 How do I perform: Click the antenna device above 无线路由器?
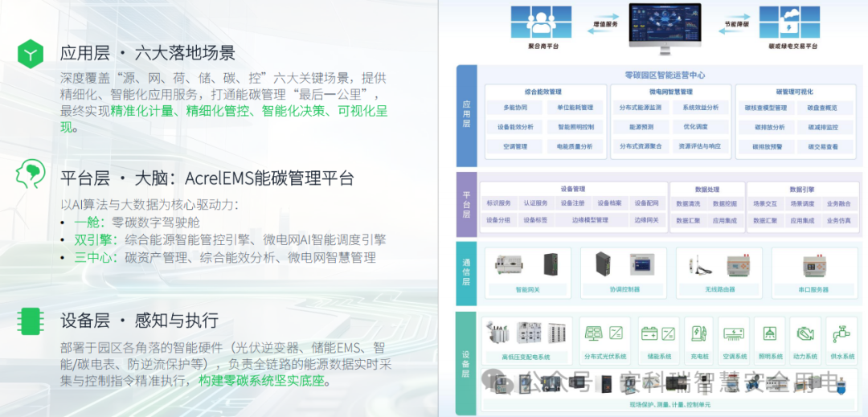tap(698, 267)
